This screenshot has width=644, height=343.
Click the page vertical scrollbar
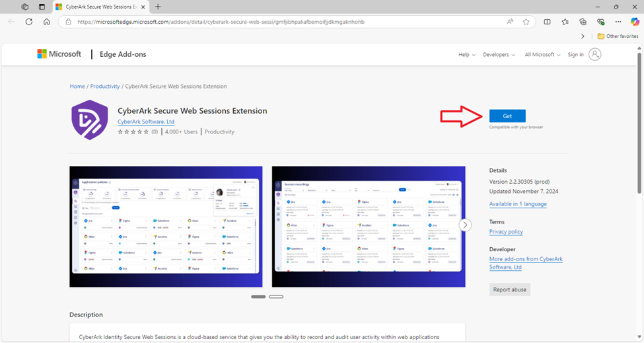pos(639,123)
